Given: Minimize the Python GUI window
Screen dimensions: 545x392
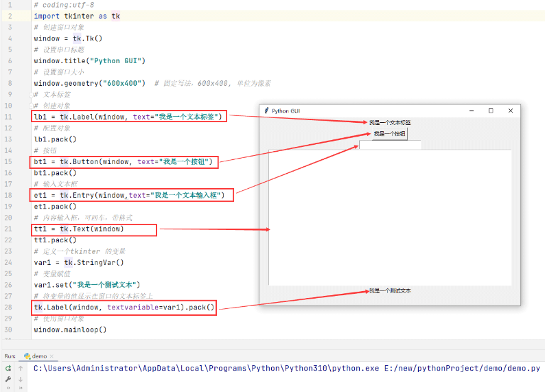Looking at the screenshot, I should tap(472, 111).
